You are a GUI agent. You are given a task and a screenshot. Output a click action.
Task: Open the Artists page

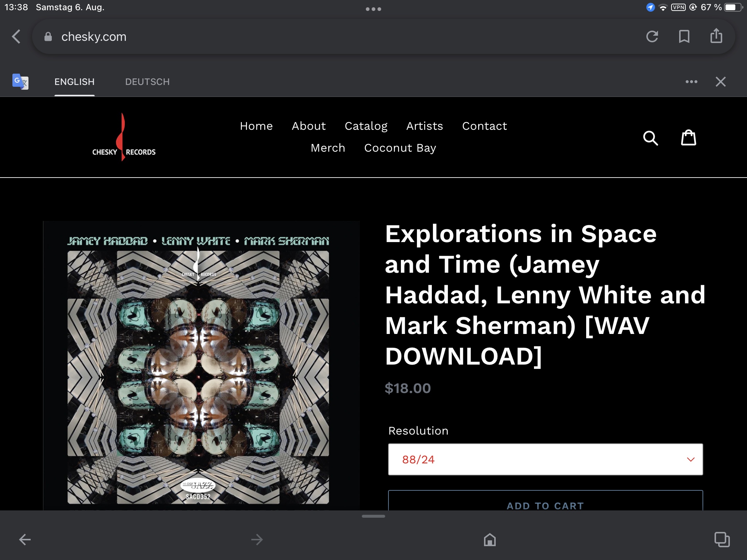click(425, 126)
